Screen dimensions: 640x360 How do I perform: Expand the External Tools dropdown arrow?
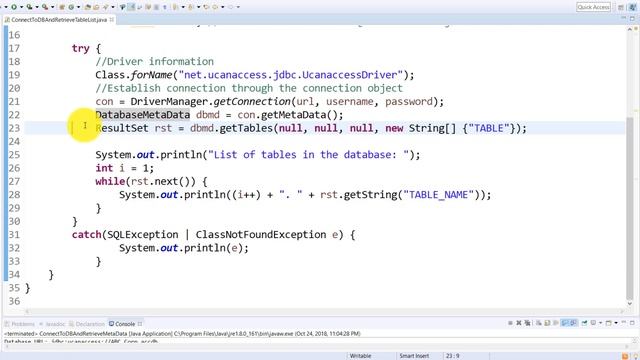click(53, 7)
